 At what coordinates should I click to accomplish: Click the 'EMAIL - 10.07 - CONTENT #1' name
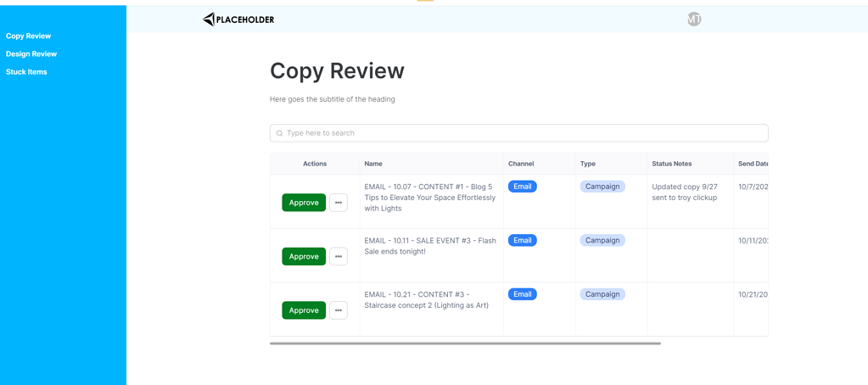(430, 198)
